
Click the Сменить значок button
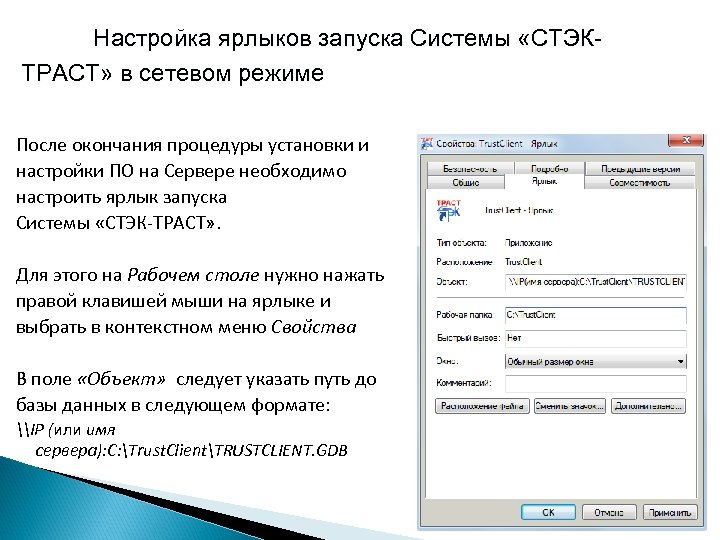(x=569, y=406)
